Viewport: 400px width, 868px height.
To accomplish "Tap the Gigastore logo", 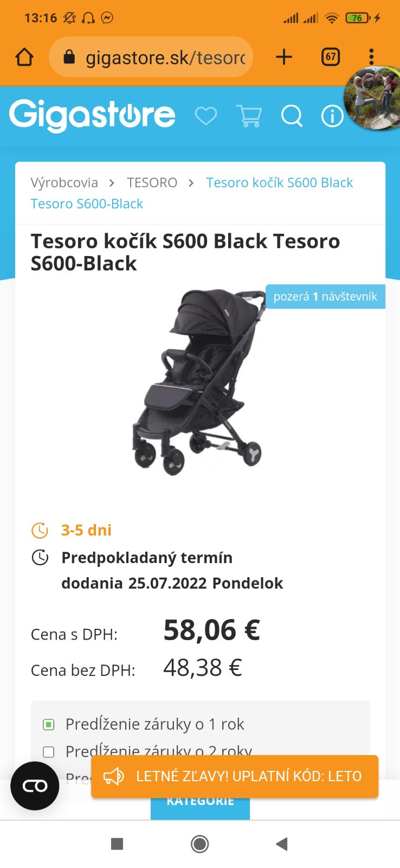I will 92,115.
